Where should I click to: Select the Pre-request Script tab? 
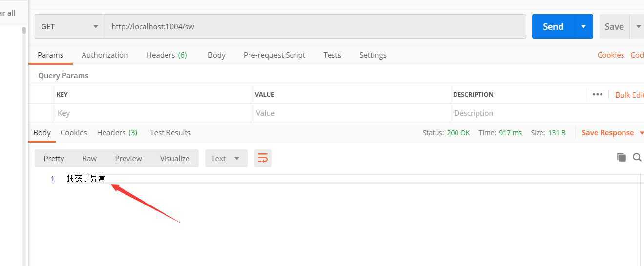pyautogui.click(x=274, y=55)
